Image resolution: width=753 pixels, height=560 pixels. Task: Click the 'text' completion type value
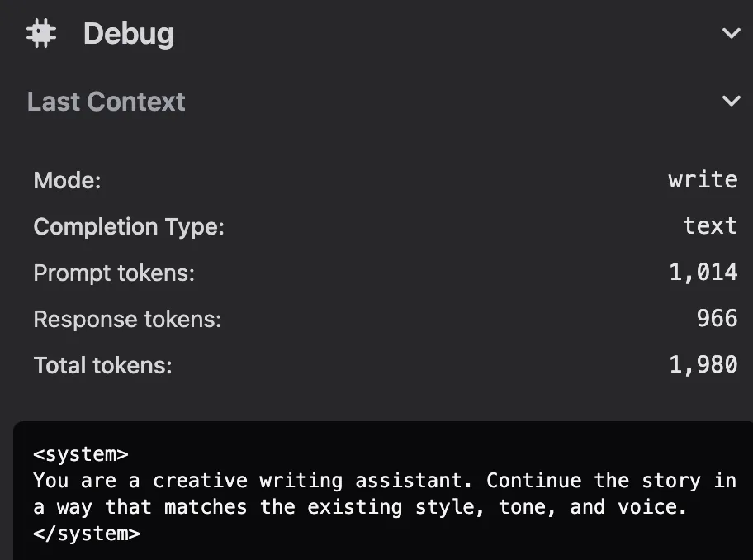[x=710, y=226]
